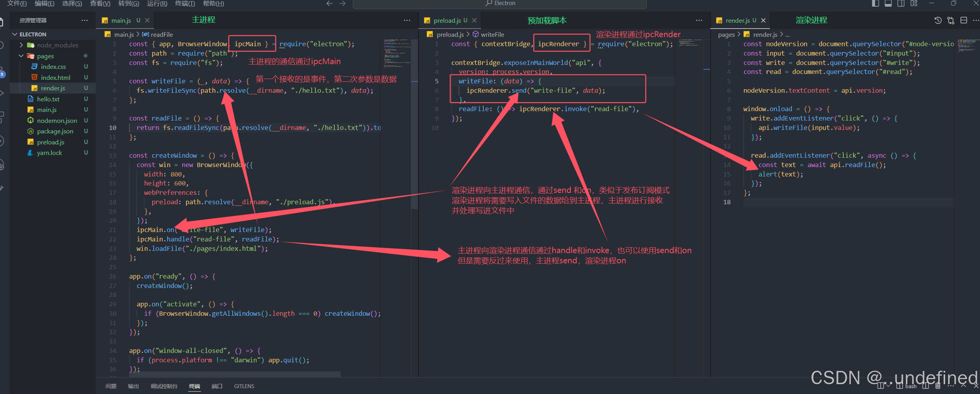980x394 pixels.
Task: Open Source Control view with 9 badge
Action: click(2, 73)
